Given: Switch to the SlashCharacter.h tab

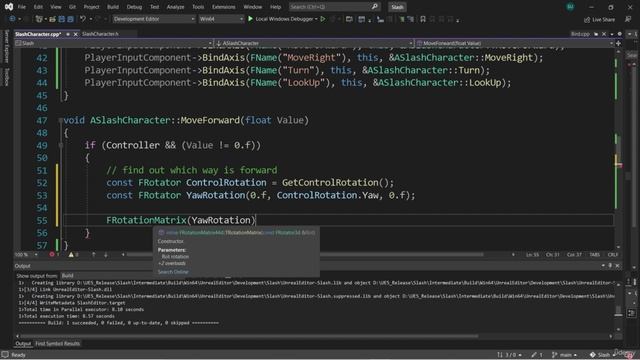Looking at the screenshot, I should [x=100, y=34].
